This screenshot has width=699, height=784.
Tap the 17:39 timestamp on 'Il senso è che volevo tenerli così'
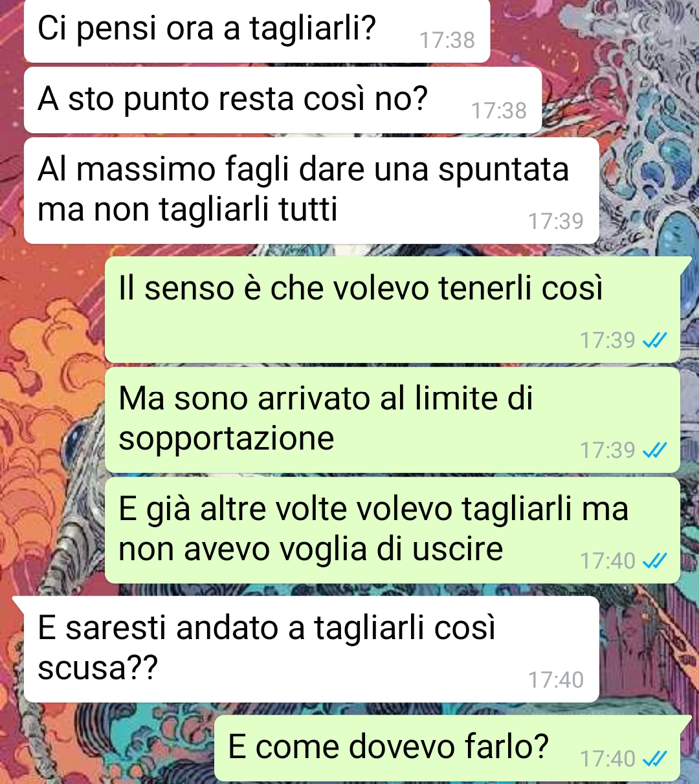tap(608, 340)
